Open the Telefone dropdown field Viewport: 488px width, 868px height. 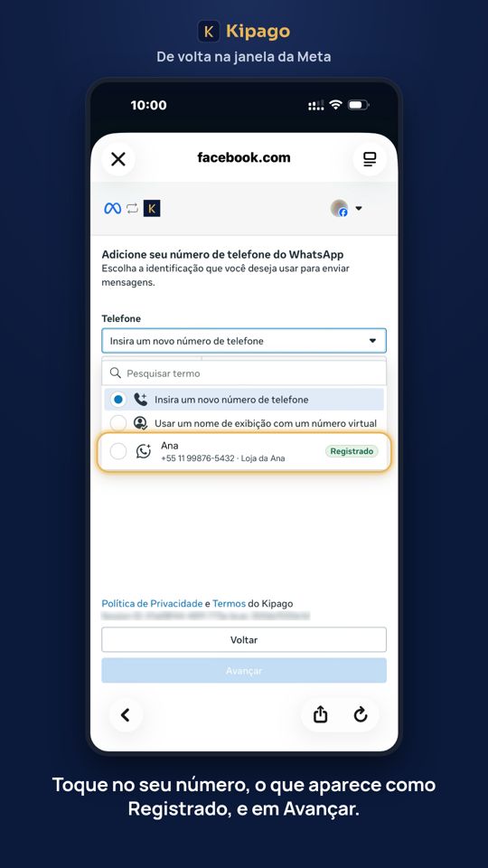pyautogui.click(x=244, y=341)
